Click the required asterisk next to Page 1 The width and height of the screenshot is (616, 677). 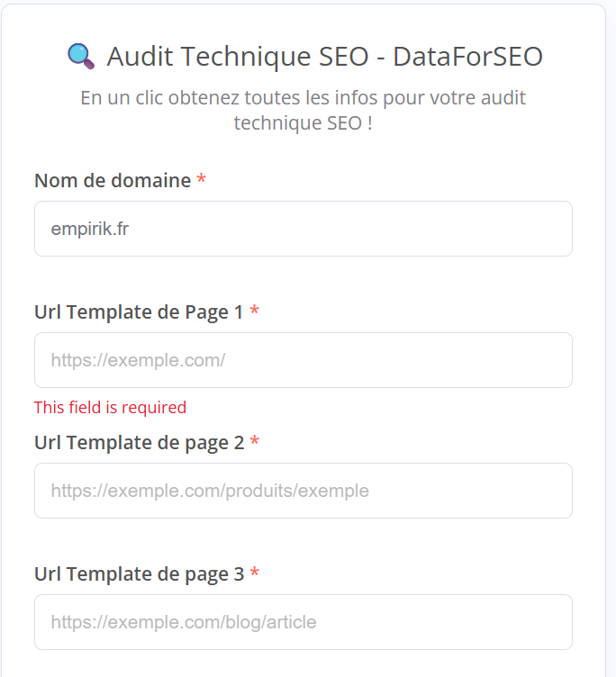click(x=255, y=311)
